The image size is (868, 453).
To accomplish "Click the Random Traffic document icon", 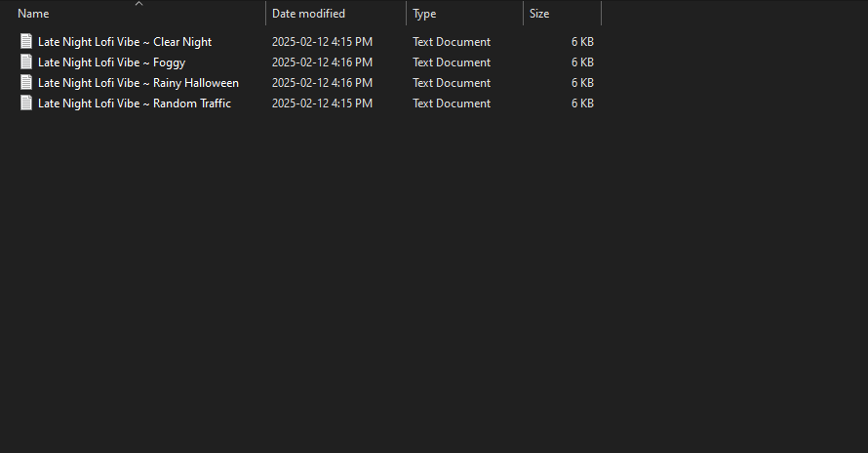I will point(26,103).
